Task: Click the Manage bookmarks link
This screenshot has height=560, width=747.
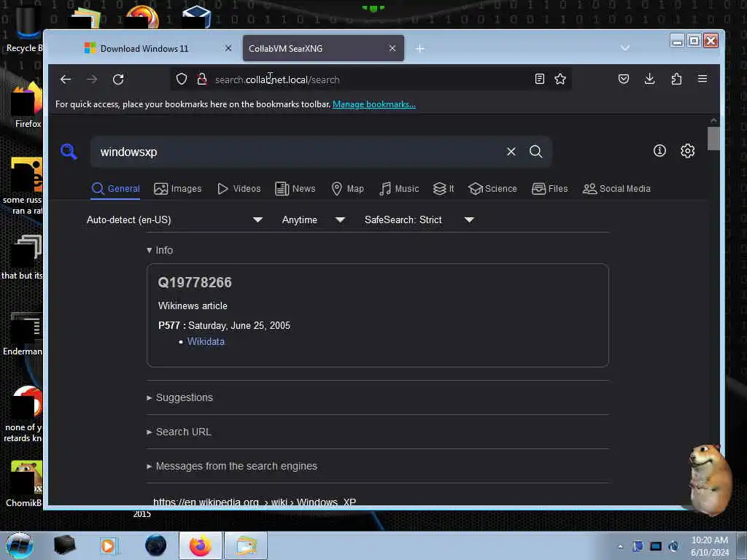Action: [x=374, y=104]
